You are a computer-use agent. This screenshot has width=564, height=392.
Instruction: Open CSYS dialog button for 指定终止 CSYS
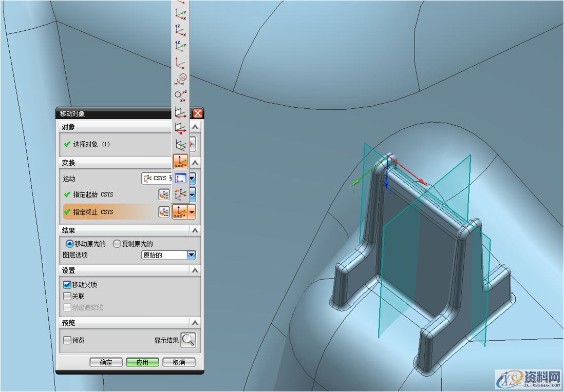pos(164,212)
